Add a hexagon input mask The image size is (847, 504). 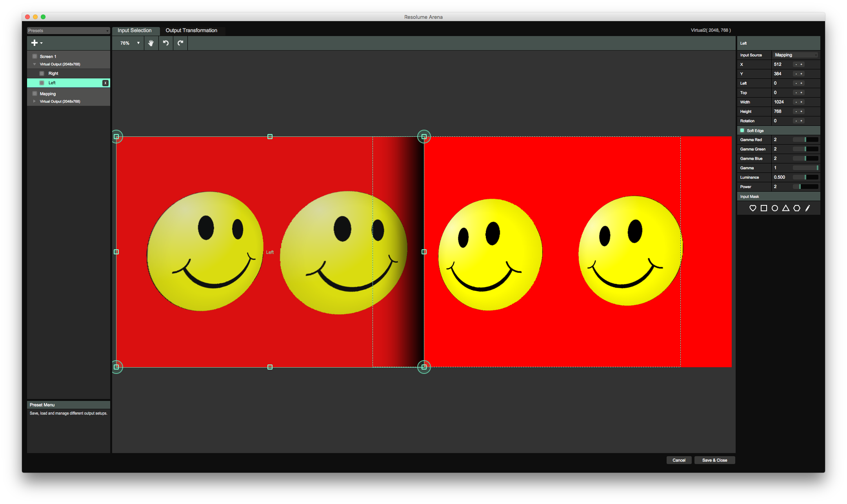coord(796,208)
